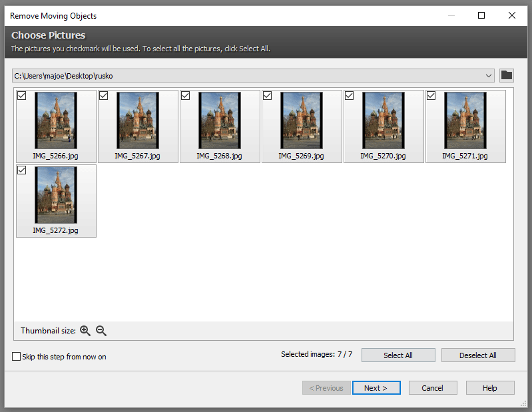Image resolution: width=532 pixels, height=412 pixels.
Task: Expand the folder path dropdown arrow
Action: coord(489,76)
